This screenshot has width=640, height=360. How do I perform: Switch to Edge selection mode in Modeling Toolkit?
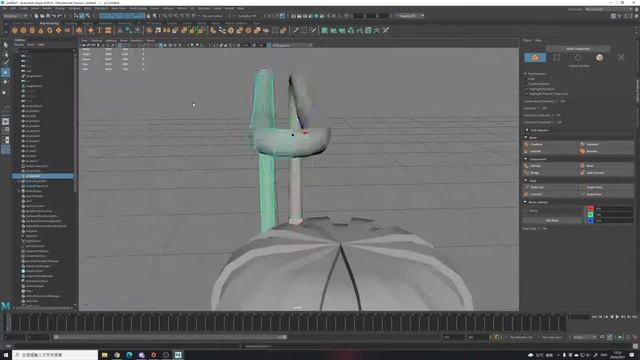[x=578, y=58]
